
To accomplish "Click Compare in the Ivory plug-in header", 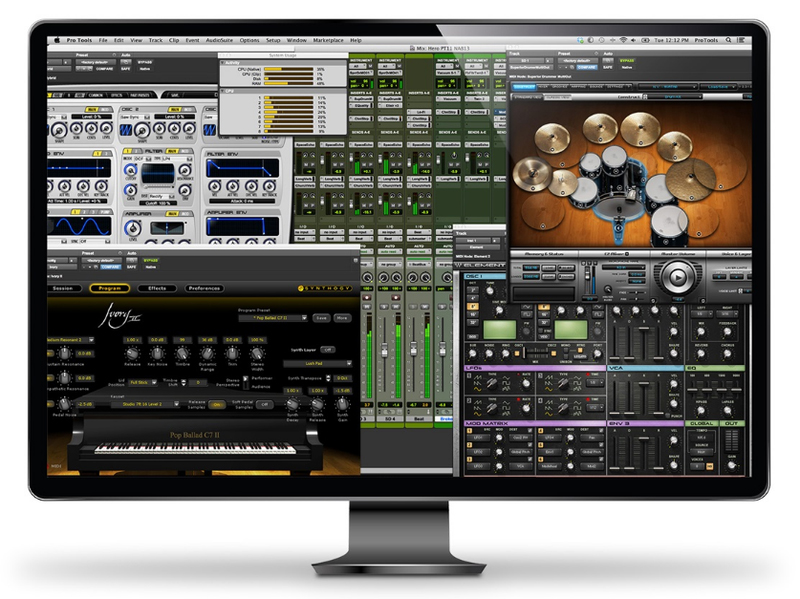I will (110, 266).
